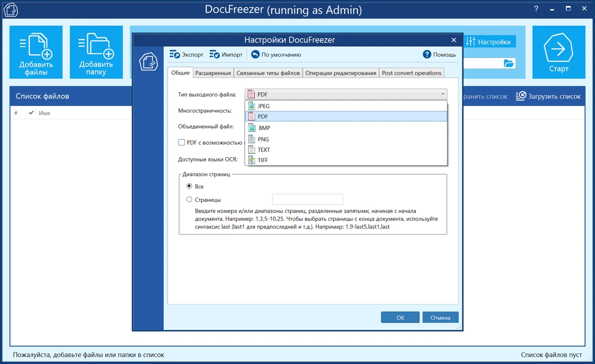Viewport: 595px width, 364px height.
Task: Select the 'Страницы' radio button
Action: click(x=189, y=199)
